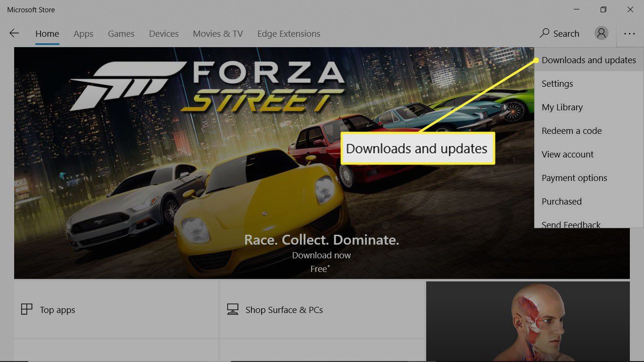This screenshot has height=362, width=644.
Task: Select Redeem a code menu entry
Action: point(589,131)
